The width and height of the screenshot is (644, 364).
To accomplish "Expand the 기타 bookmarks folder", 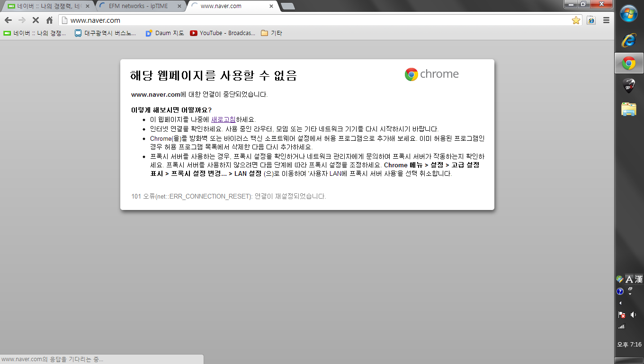I will [x=271, y=33].
